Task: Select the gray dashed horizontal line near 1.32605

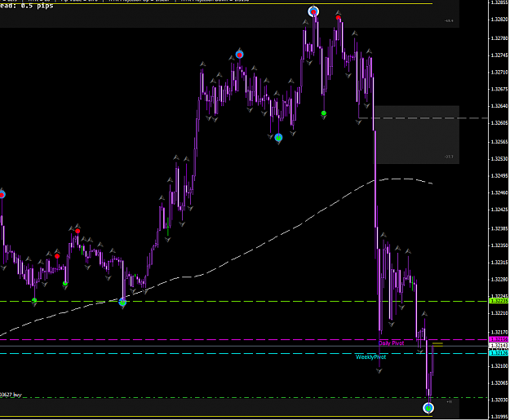Action: coord(423,118)
